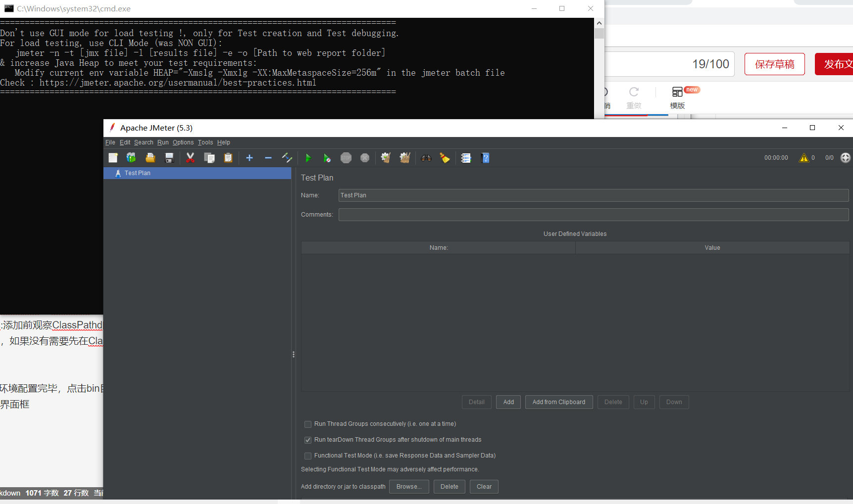Click the Add variable button
Image resolution: width=853 pixels, height=504 pixels.
pyautogui.click(x=508, y=402)
